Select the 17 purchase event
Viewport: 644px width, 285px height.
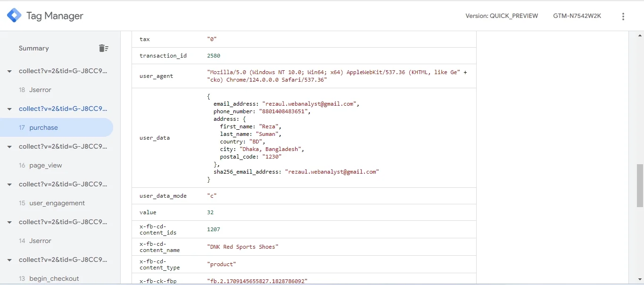57,127
